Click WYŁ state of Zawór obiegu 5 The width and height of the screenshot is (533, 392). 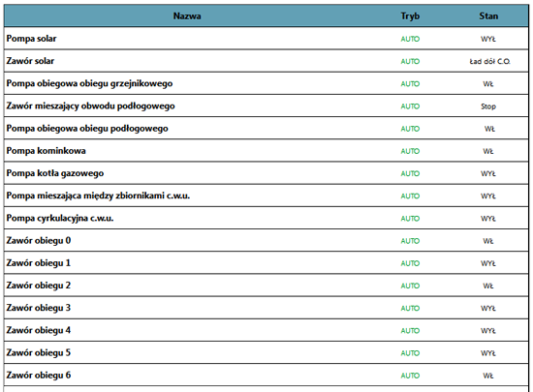(x=488, y=353)
